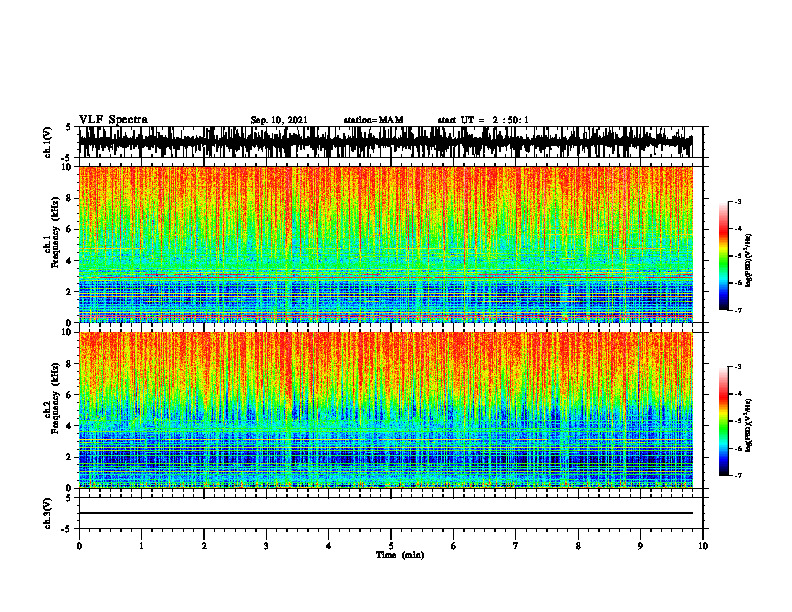Viewport: 792px width, 612px height.
Task: Click the "-3" label atop ch.2 color scale
Action: tap(738, 367)
